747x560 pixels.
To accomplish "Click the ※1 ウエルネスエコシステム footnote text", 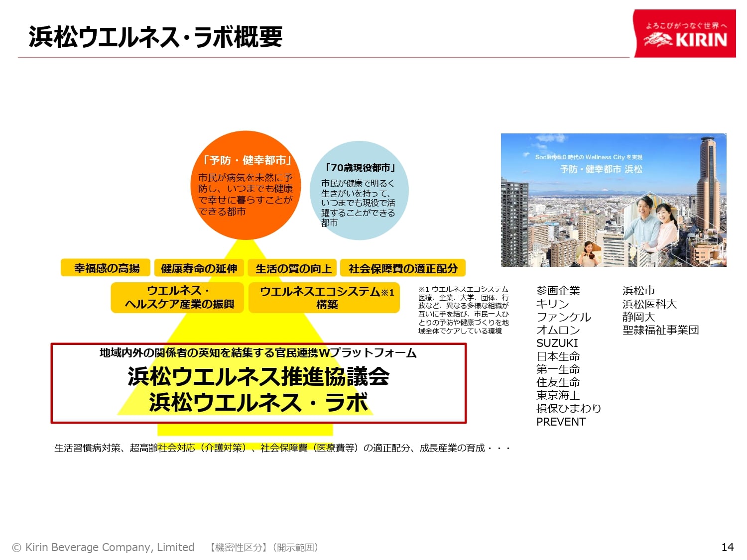I will [463, 310].
